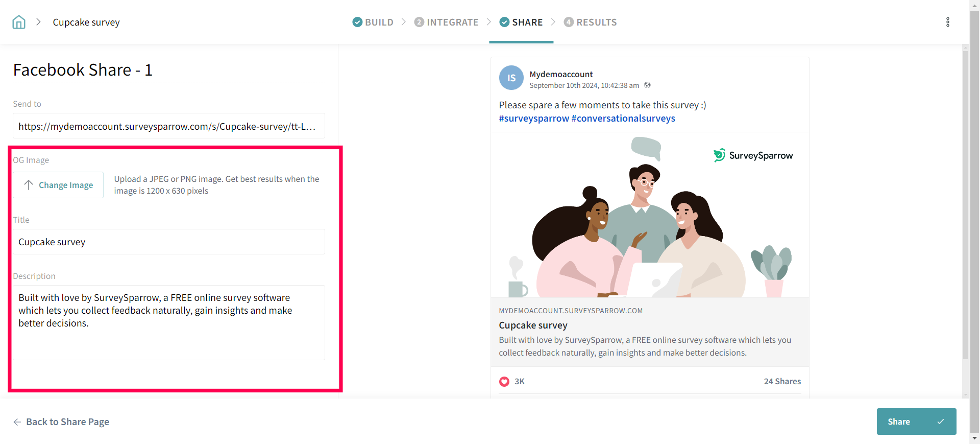The height and width of the screenshot is (444, 980).
Task: Click the Send to URL field
Action: [x=168, y=126]
